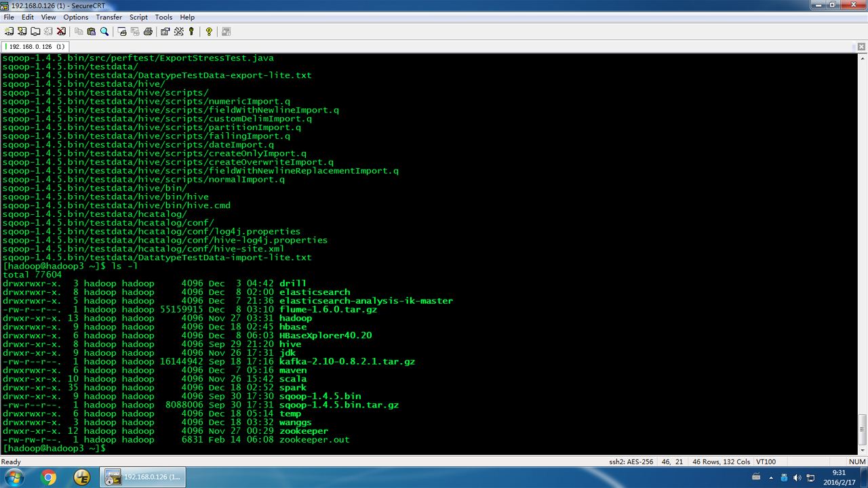
Task: Click the 'maven' directory name
Action: point(293,371)
